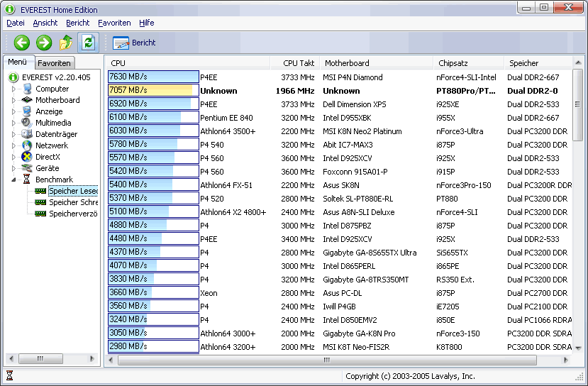Expand the Datenträger tree node

[x=13, y=134]
